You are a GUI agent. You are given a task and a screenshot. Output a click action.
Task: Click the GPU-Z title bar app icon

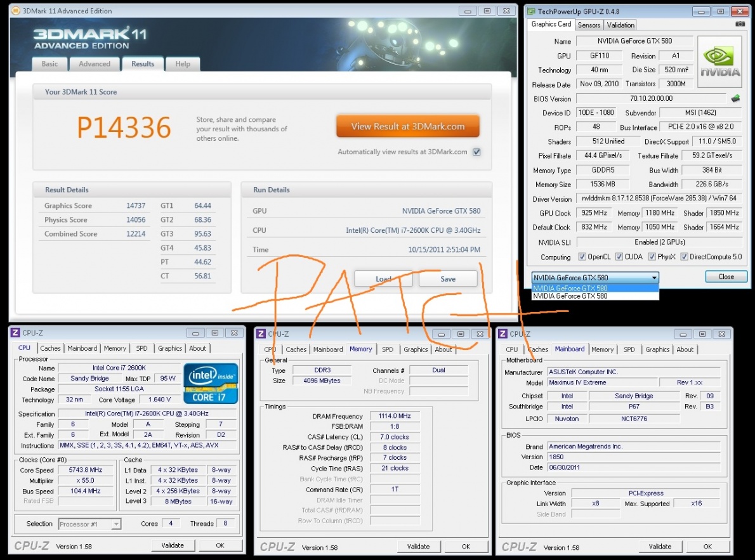[x=530, y=11]
